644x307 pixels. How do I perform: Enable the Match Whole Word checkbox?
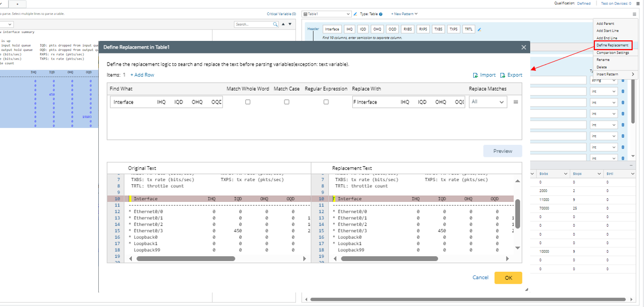click(248, 102)
